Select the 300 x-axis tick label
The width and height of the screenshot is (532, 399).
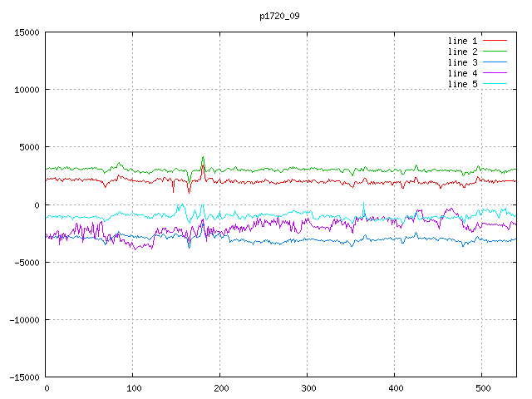tap(308, 387)
